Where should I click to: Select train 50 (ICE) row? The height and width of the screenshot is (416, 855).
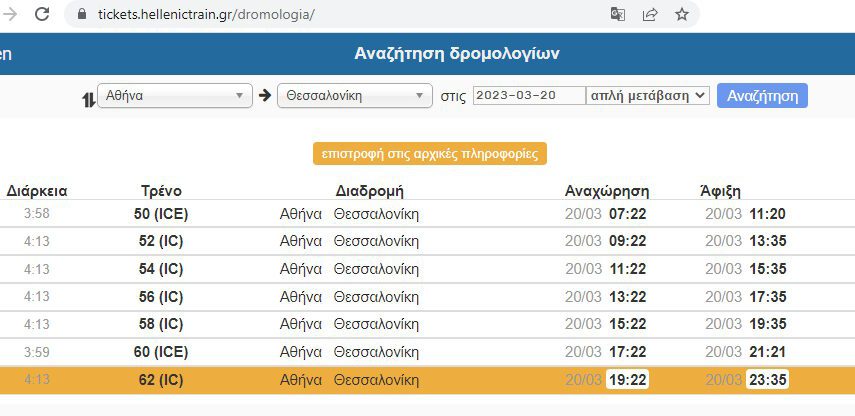(160, 214)
